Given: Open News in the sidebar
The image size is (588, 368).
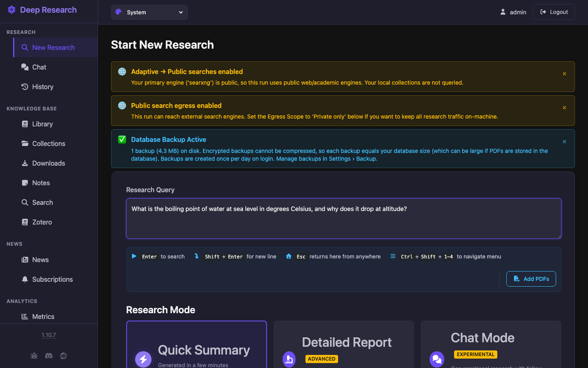Looking at the screenshot, I should pyautogui.click(x=56, y=260).
